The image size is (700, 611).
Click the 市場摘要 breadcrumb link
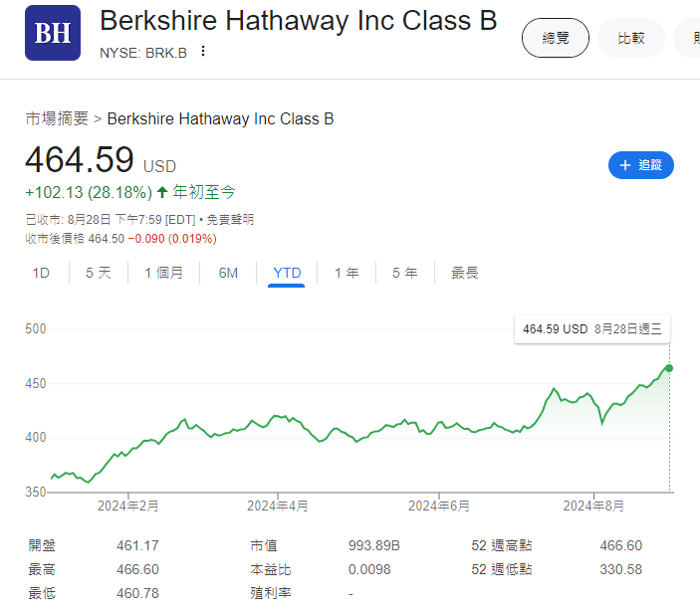57,118
